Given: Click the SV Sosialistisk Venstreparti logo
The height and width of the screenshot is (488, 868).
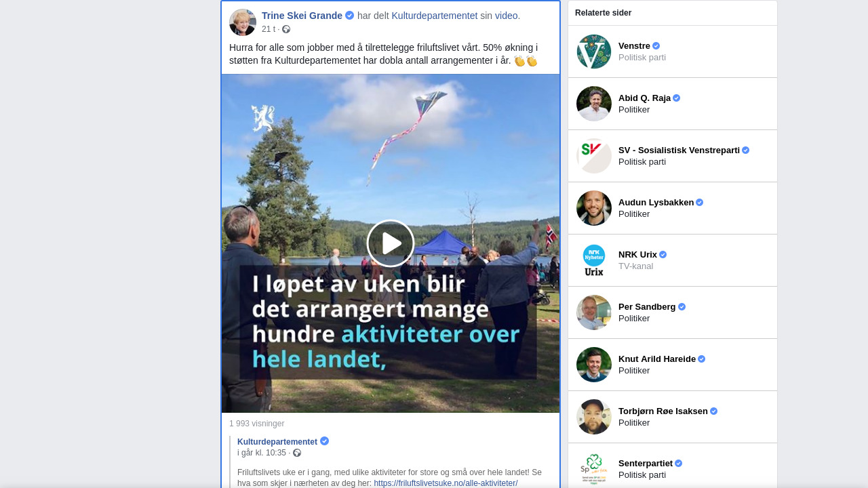Looking at the screenshot, I should 594,156.
